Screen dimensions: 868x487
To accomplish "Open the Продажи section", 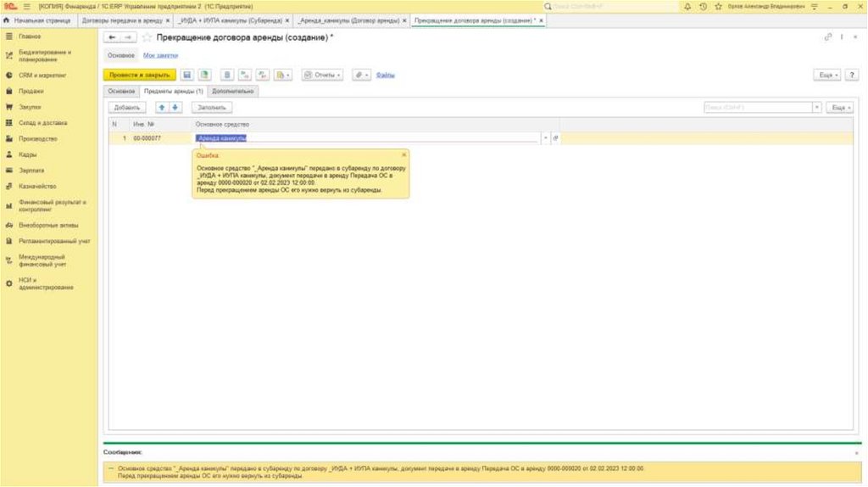I will click(x=31, y=91).
